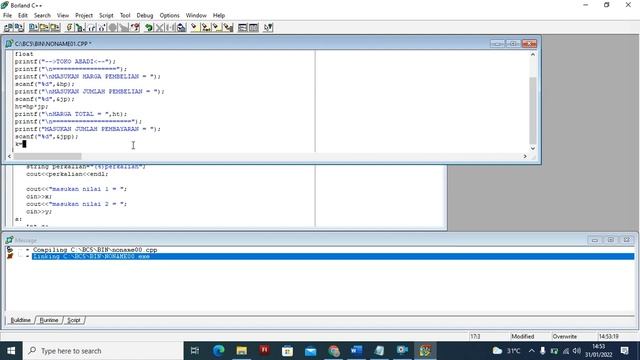Click the grayed-out X cut toolbar icon
The height and width of the screenshot is (360, 640).
click(160, 27)
